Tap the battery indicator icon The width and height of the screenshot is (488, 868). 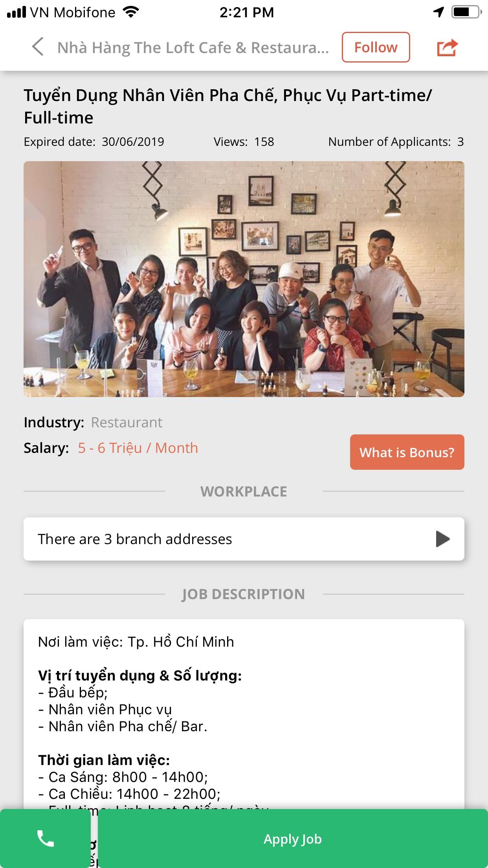466,12
